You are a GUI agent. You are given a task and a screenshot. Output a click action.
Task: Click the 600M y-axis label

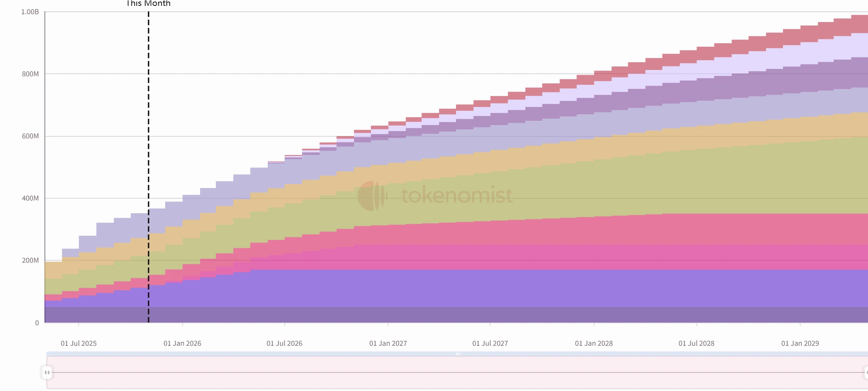point(30,136)
